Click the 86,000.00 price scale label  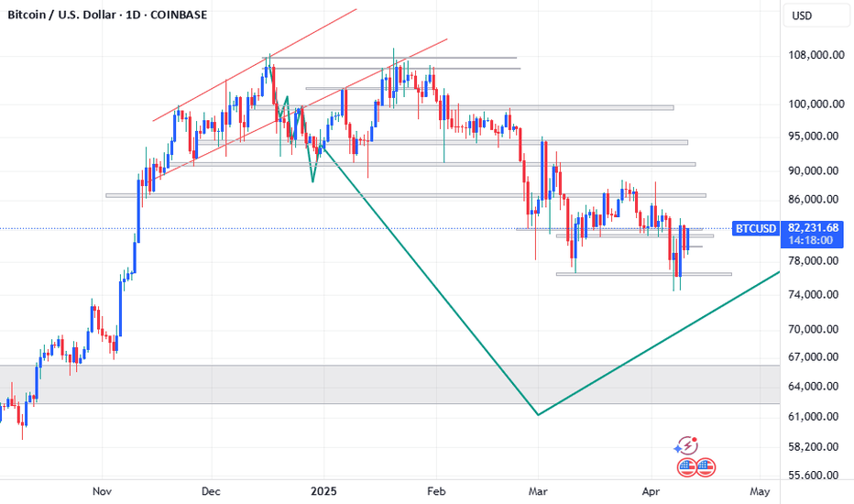(x=813, y=200)
